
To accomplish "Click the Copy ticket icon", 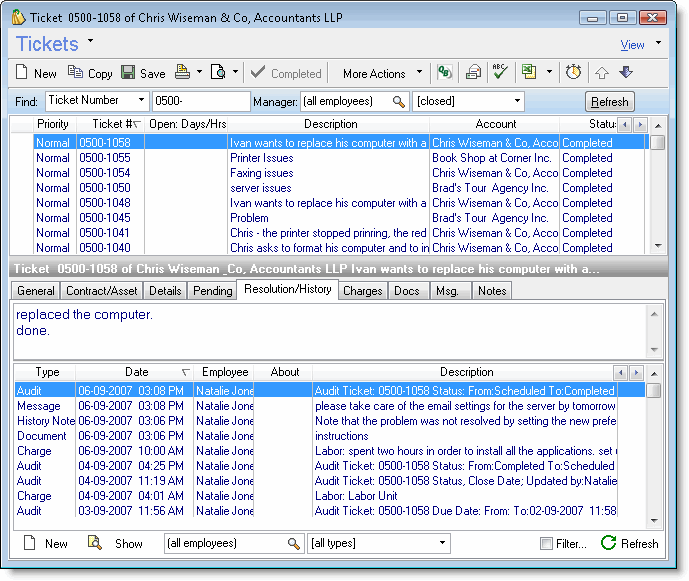I will (x=76, y=73).
